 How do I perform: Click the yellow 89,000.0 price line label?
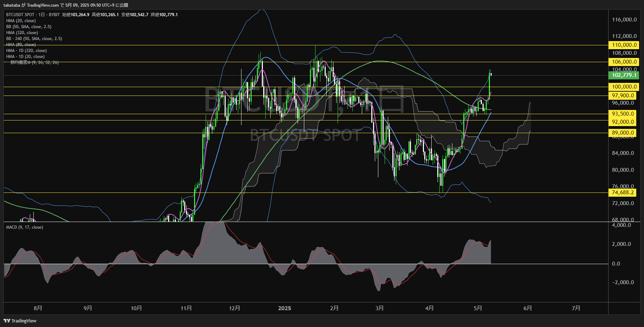coord(623,133)
